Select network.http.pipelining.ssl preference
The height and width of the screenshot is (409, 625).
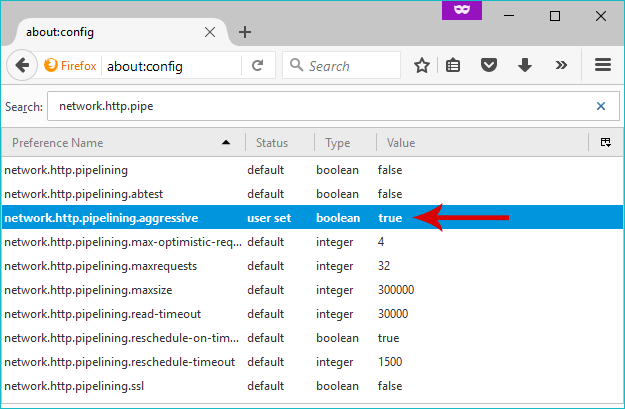[312, 386]
